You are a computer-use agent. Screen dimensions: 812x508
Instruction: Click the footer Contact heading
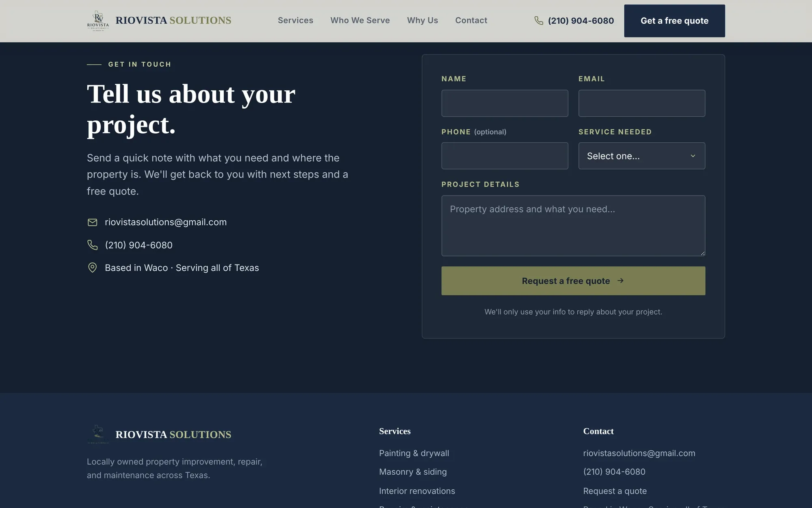(598, 431)
